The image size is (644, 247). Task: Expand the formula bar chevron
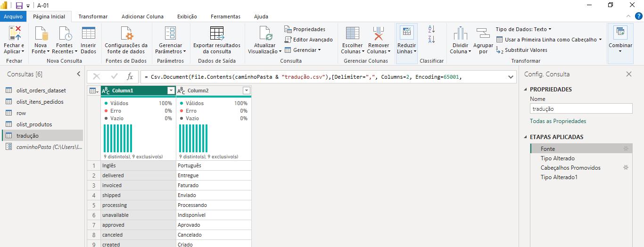point(511,76)
